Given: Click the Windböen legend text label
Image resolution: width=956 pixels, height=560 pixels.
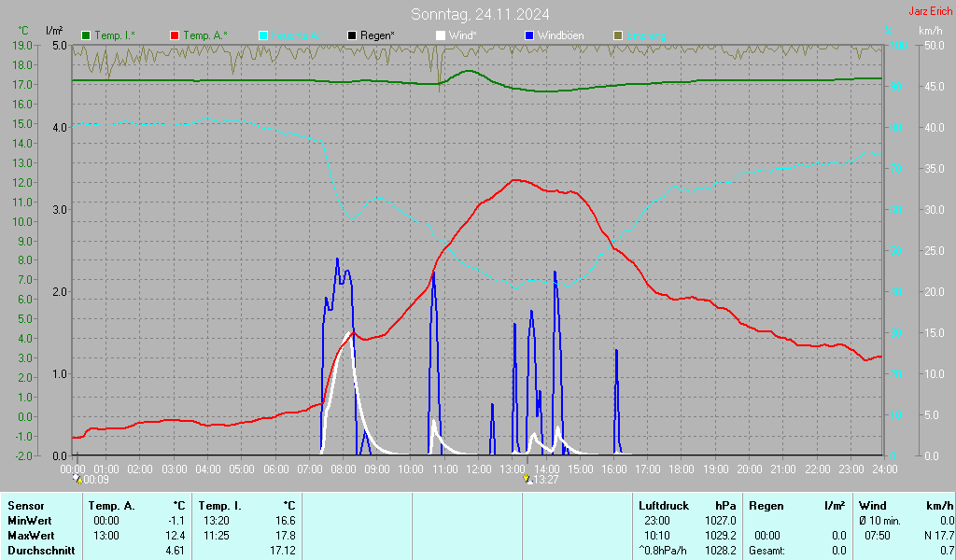Looking at the screenshot, I should click(560, 35).
